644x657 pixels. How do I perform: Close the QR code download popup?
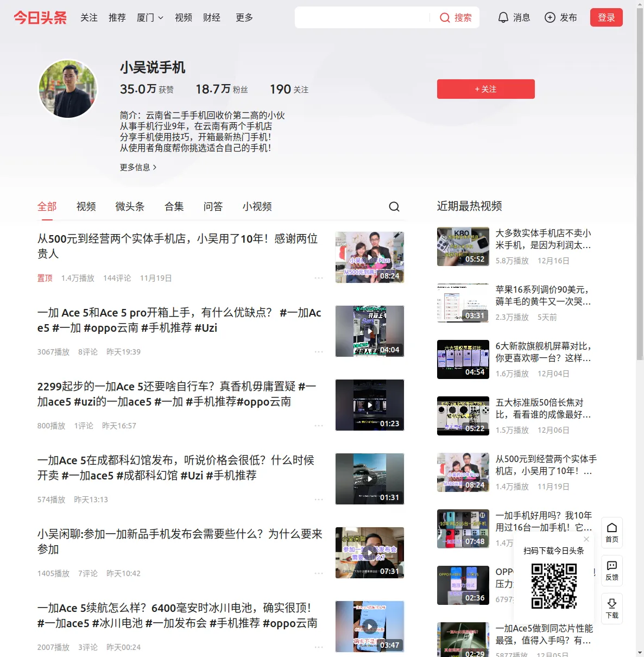[586, 539]
